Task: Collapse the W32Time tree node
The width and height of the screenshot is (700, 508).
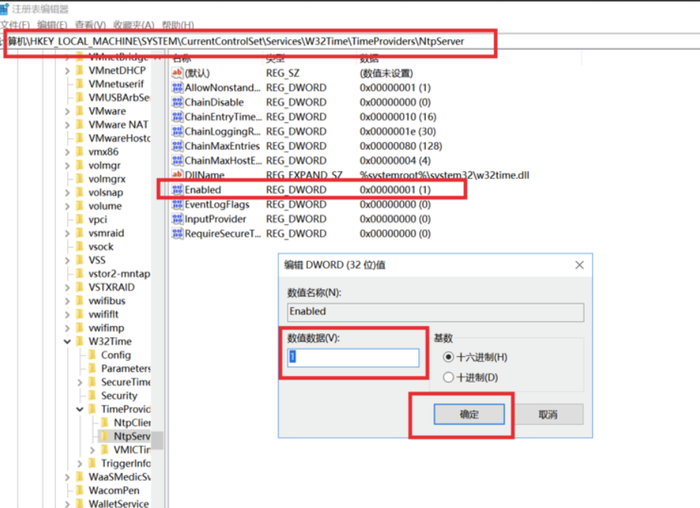Action: (x=67, y=341)
